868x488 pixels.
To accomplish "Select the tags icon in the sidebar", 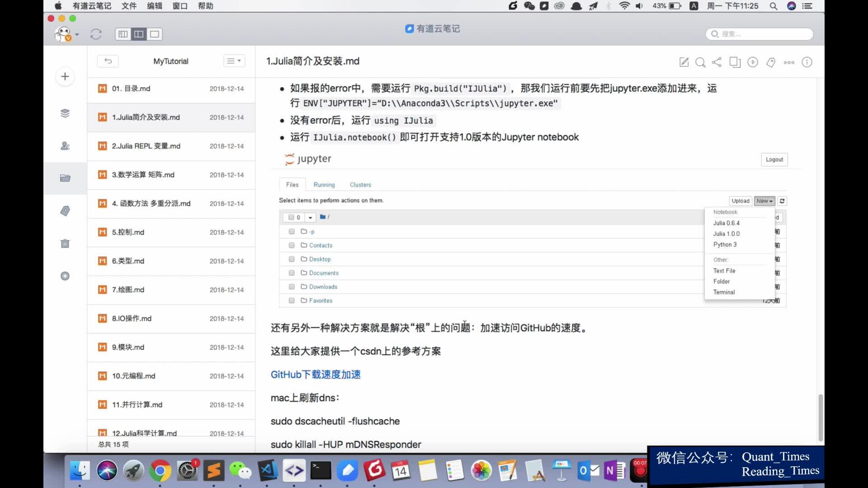I will (x=65, y=211).
